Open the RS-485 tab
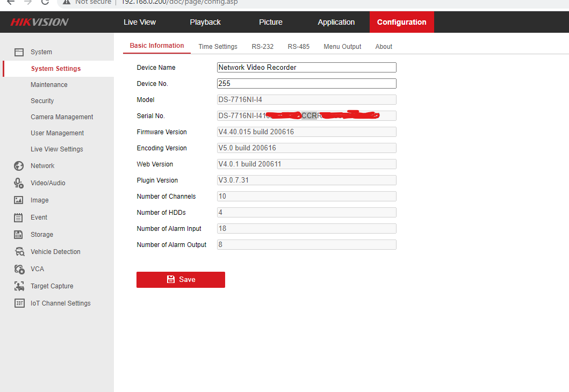 pyautogui.click(x=298, y=47)
